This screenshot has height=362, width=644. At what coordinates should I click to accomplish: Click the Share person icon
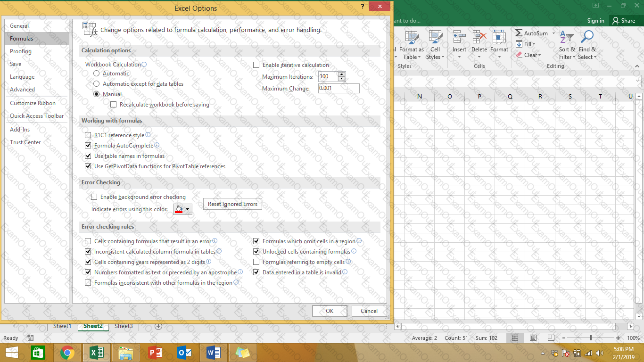[x=616, y=21]
